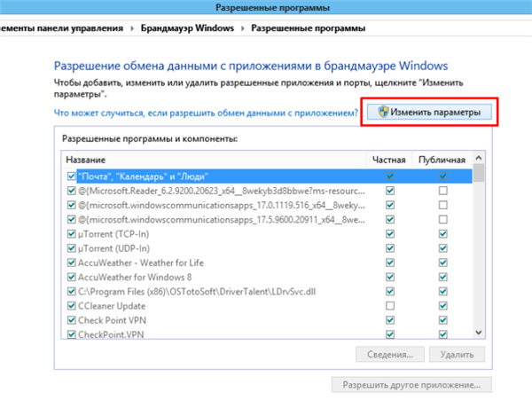Select the windowscommunicationsapps_17.5.9600.20911 entry

coord(222,219)
